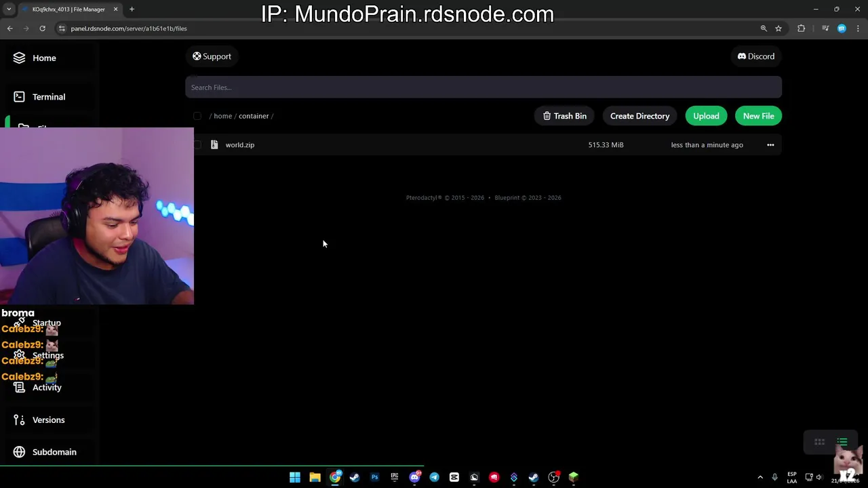This screenshot has width=868, height=488.
Task: Open the browser zoom magnifier icon
Action: click(764, 28)
